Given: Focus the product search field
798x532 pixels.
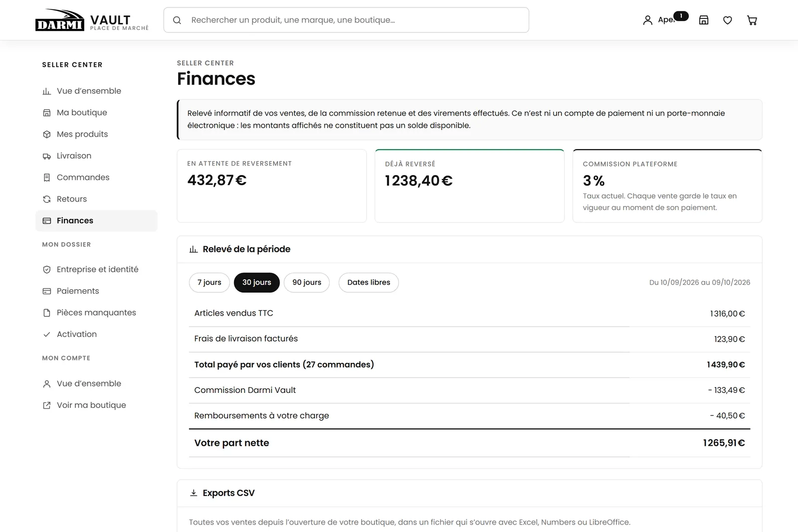Looking at the screenshot, I should [346, 20].
